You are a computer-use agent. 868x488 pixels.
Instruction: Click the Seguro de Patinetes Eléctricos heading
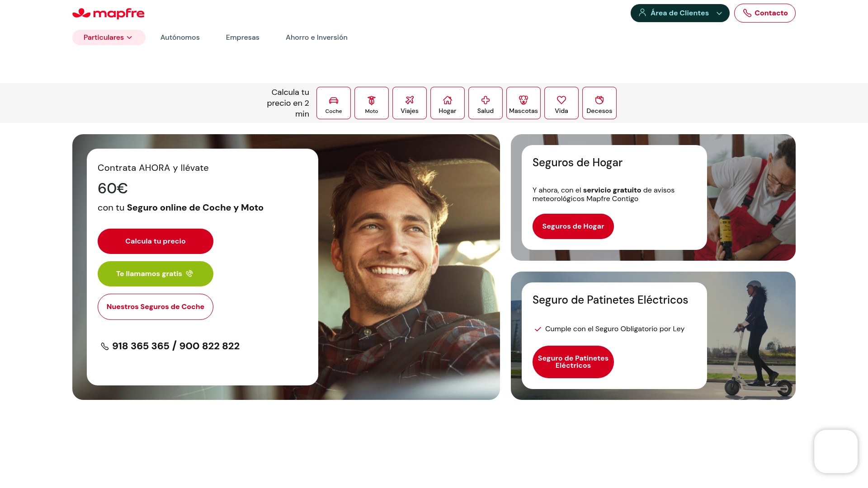tap(610, 300)
